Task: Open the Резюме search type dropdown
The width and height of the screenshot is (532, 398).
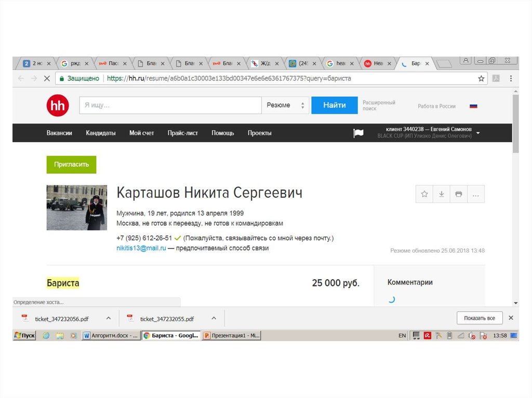Action: point(285,105)
